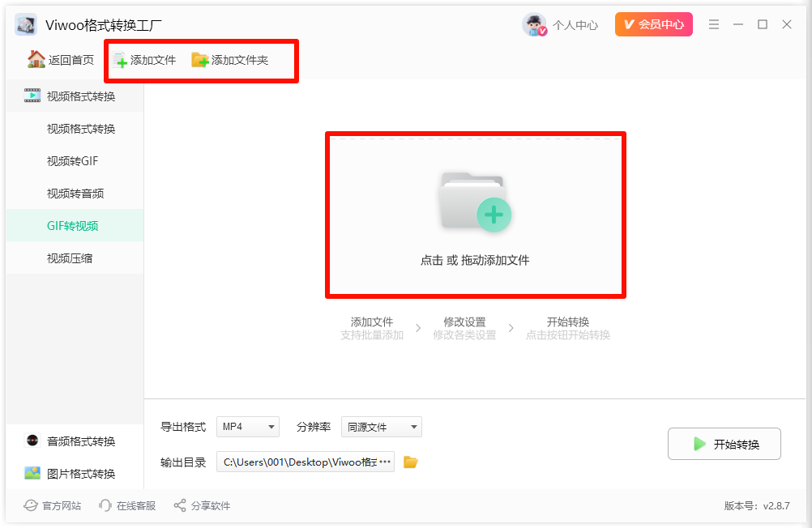This screenshot has height=528, width=812.
Task: Click the 版本号 v2.8.7 text
Action: (x=757, y=506)
